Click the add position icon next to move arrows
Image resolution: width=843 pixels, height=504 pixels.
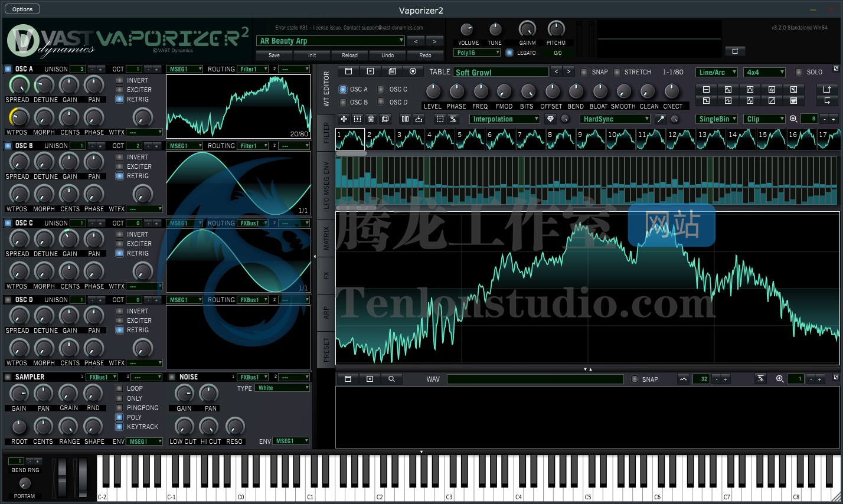tap(357, 119)
